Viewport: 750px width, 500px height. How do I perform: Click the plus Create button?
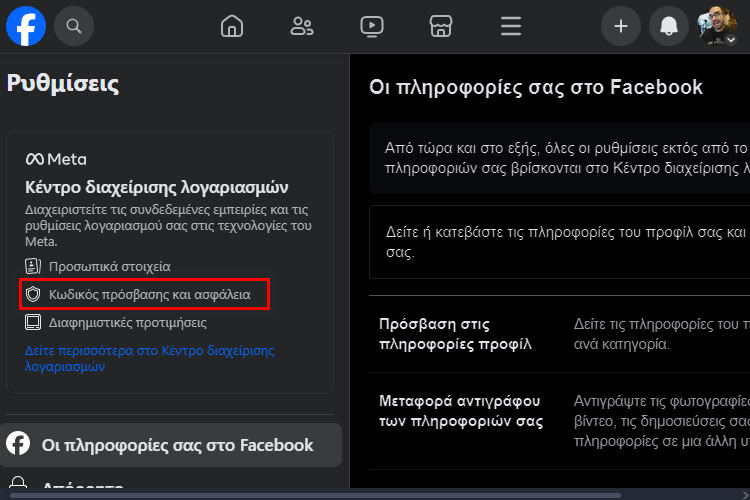pos(621,26)
